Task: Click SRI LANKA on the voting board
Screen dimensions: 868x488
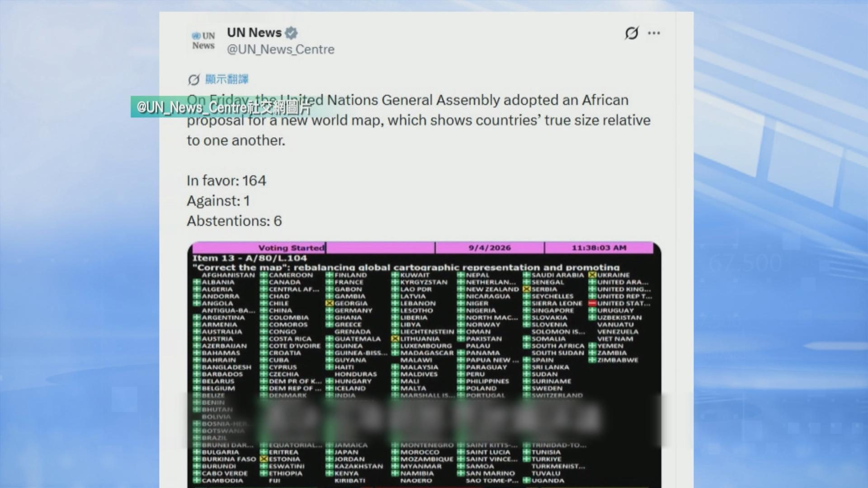Action: 550,367
